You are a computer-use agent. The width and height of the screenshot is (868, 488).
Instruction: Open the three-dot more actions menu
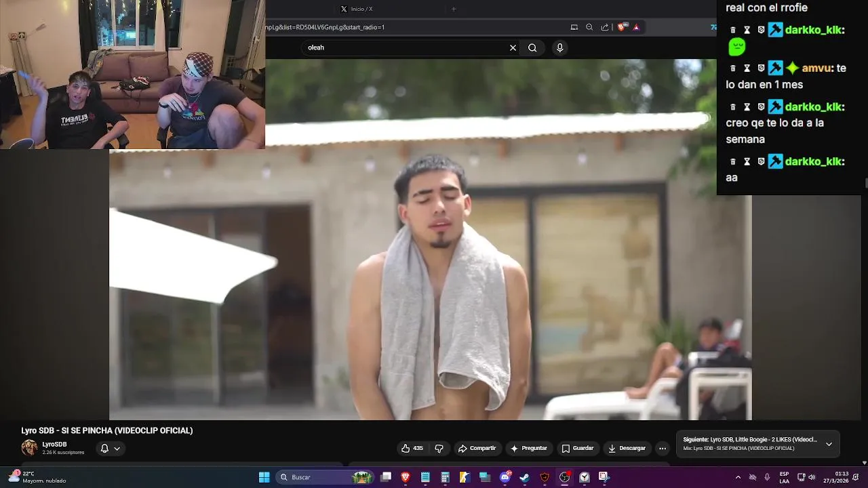coord(663,448)
